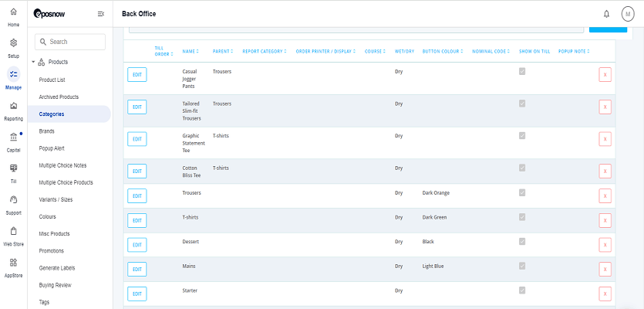The width and height of the screenshot is (644, 309).
Task: Delete Tailored Slim-fit Trousers with X button
Action: 605,107
